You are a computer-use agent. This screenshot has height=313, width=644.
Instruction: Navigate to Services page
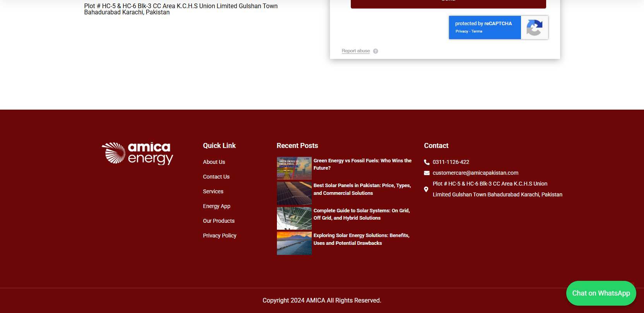(x=213, y=191)
